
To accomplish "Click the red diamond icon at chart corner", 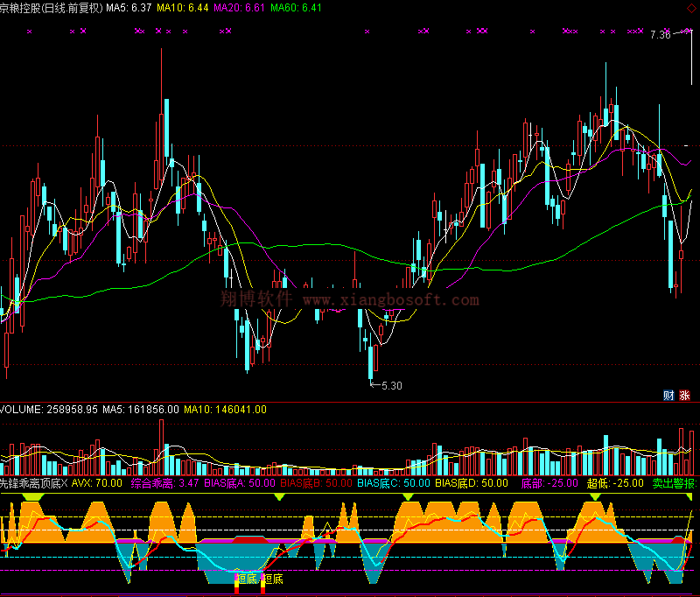I will tap(691, 8).
